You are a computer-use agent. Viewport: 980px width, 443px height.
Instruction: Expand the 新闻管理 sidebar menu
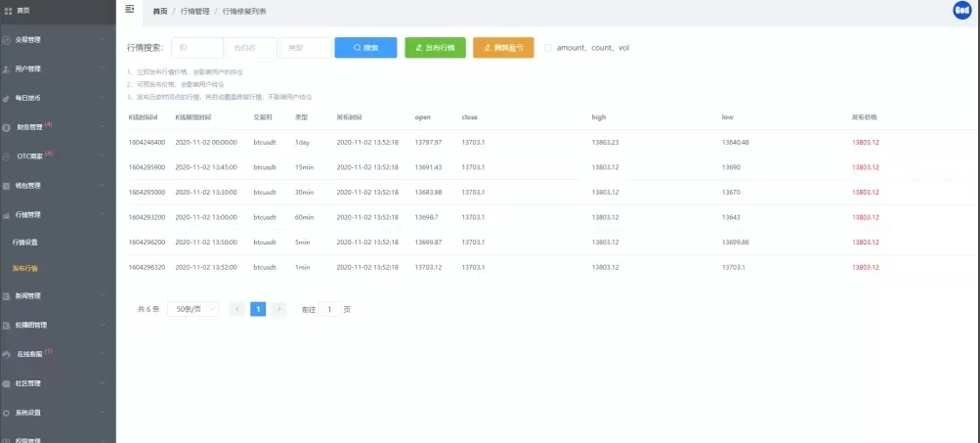(x=57, y=295)
